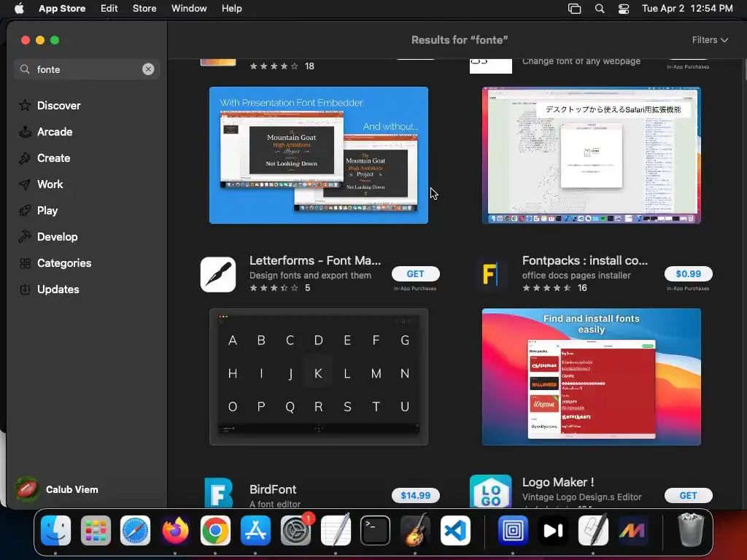Open the Categories grid icon
Screen dimensions: 747x560
25,262
